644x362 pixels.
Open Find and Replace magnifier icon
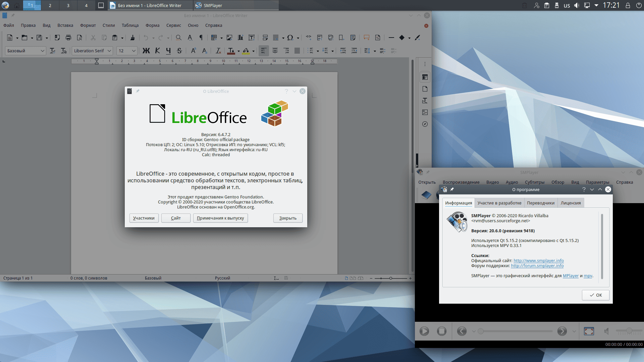[179, 38]
